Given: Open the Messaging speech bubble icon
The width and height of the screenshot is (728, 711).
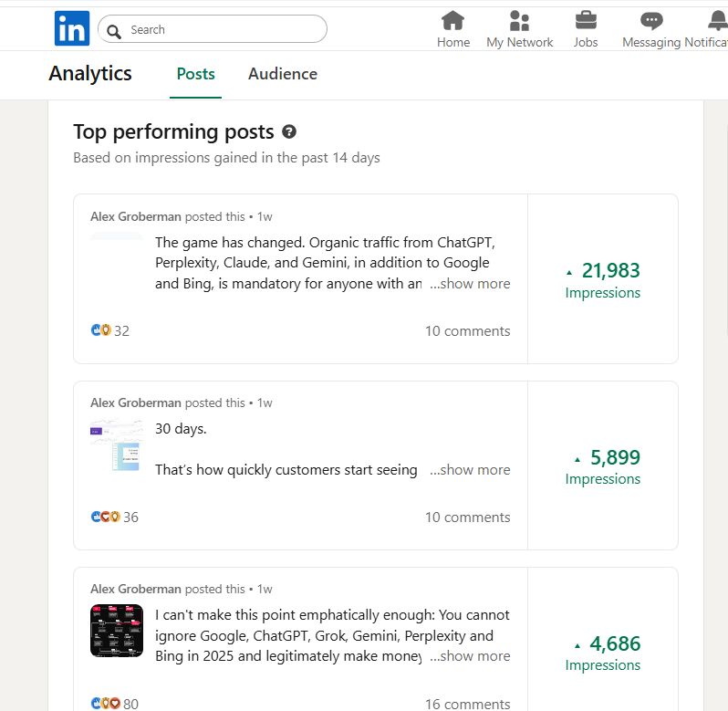Looking at the screenshot, I should pyautogui.click(x=651, y=20).
